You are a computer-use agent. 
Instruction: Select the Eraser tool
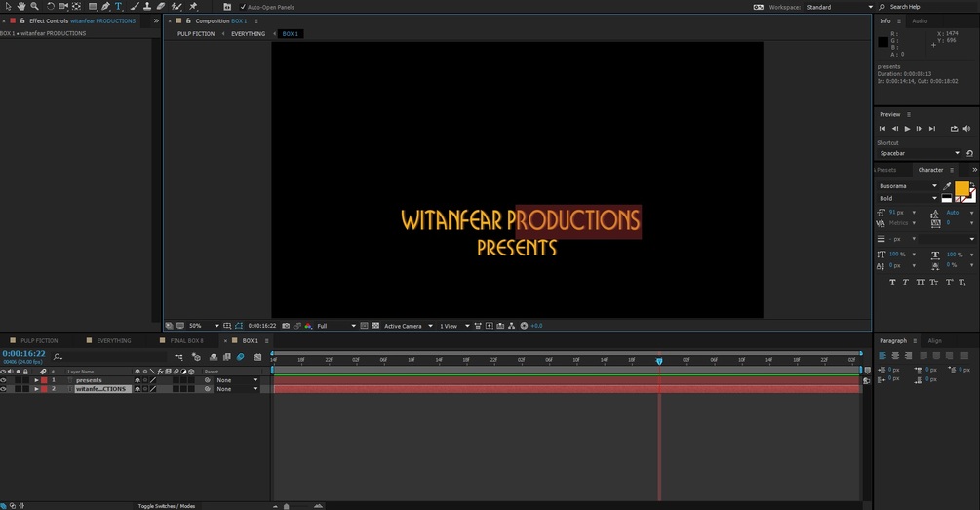coord(160,6)
